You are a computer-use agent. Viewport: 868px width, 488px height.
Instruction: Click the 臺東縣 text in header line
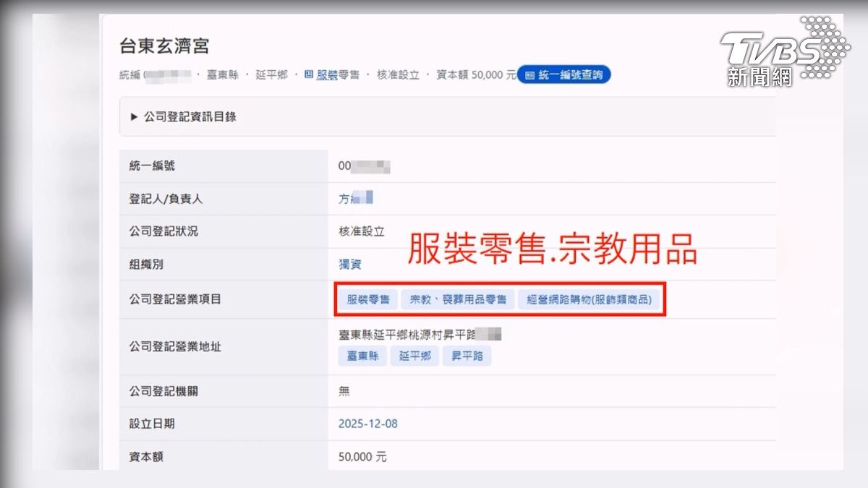click(x=222, y=74)
